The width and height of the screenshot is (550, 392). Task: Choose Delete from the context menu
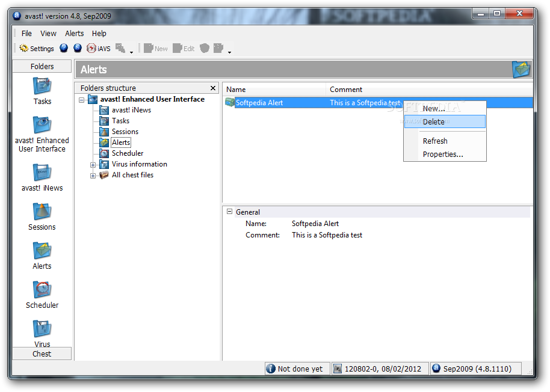pos(445,121)
